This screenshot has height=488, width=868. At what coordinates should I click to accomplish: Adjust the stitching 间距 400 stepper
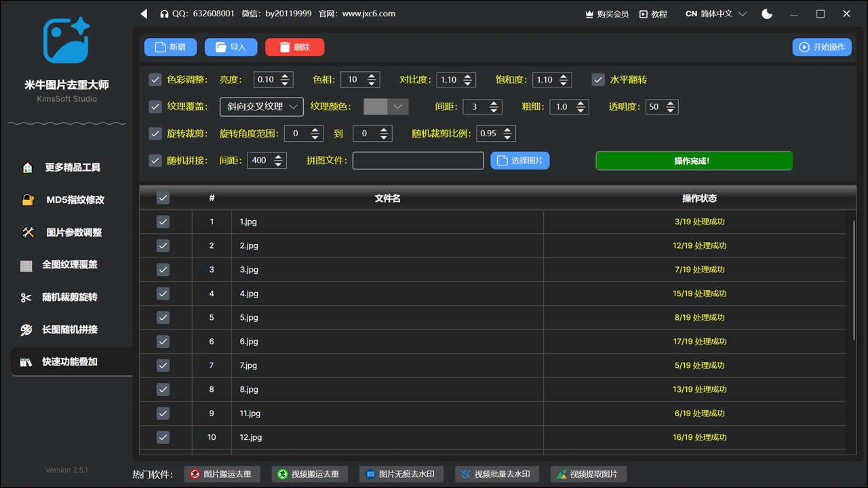point(278,161)
